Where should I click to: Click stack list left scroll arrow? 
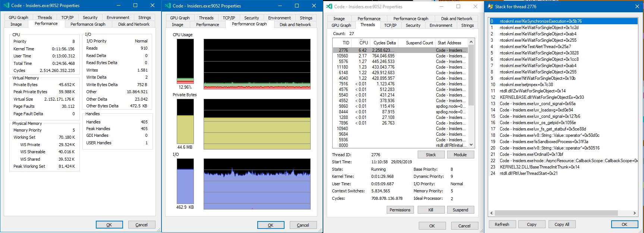[x=491, y=213]
